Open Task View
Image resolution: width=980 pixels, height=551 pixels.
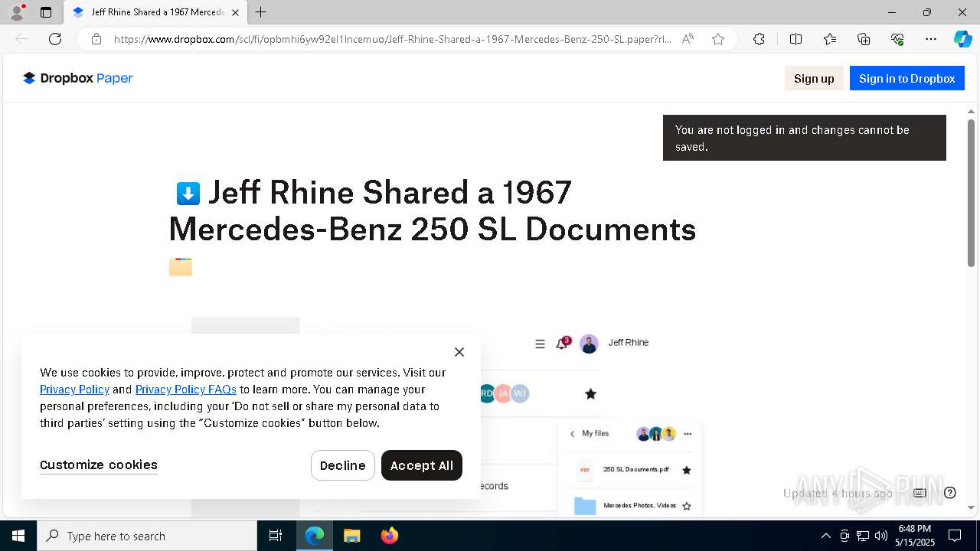(276, 536)
